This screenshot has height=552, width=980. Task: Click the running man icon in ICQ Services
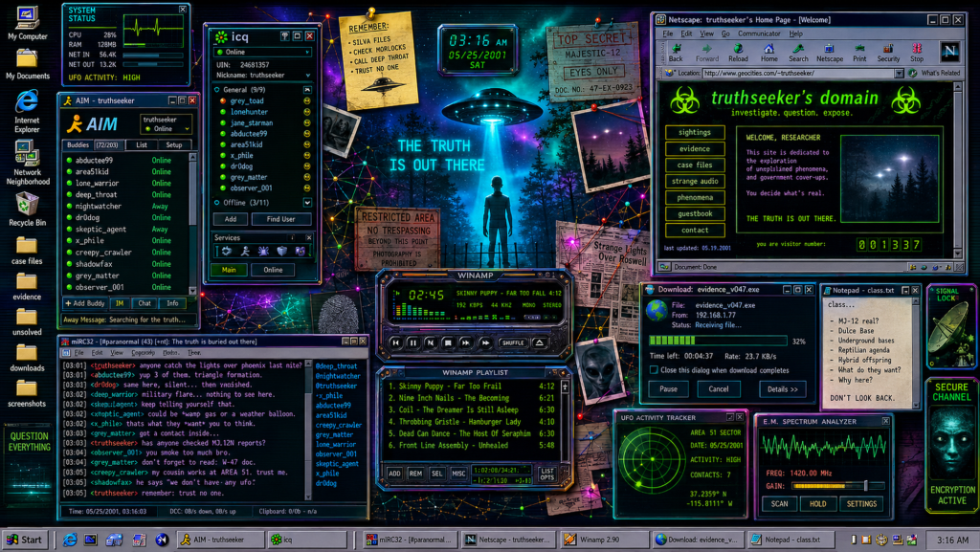point(245,251)
